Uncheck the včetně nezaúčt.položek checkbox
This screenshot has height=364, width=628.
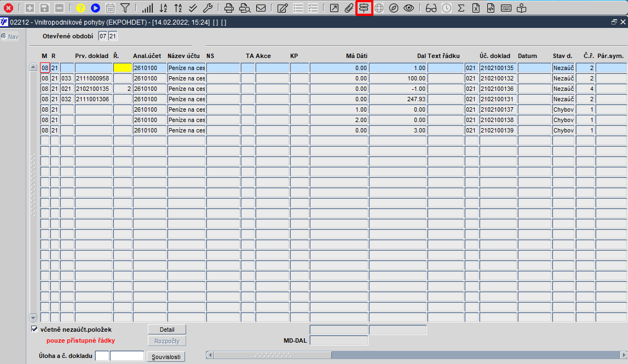coord(34,329)
